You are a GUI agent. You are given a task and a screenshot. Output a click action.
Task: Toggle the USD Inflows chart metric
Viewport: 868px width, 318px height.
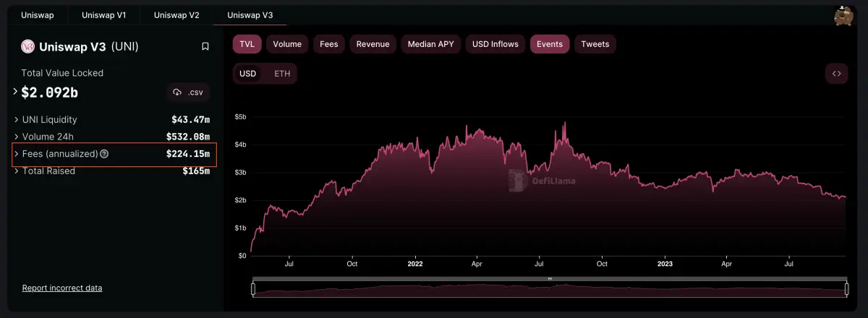pos(495,44)
